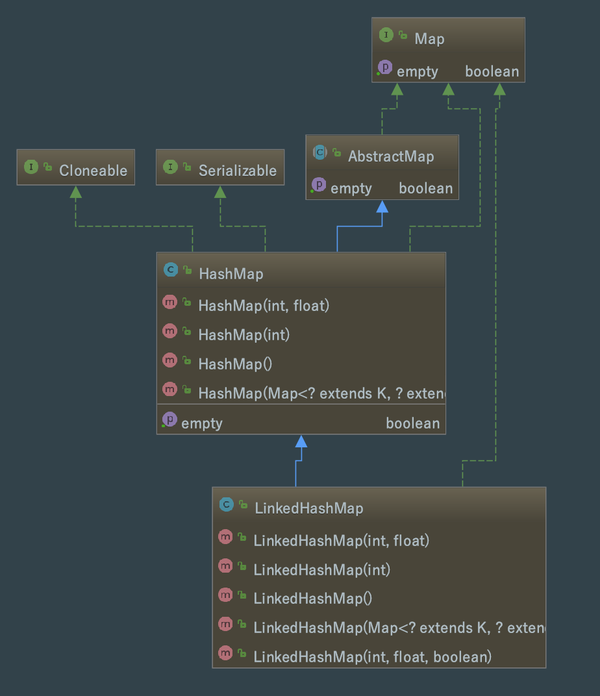The height and width of the screenshot is (696, 600).
Task: Click the AbstractMap abstract class icon
Action: tap(320, 152)
